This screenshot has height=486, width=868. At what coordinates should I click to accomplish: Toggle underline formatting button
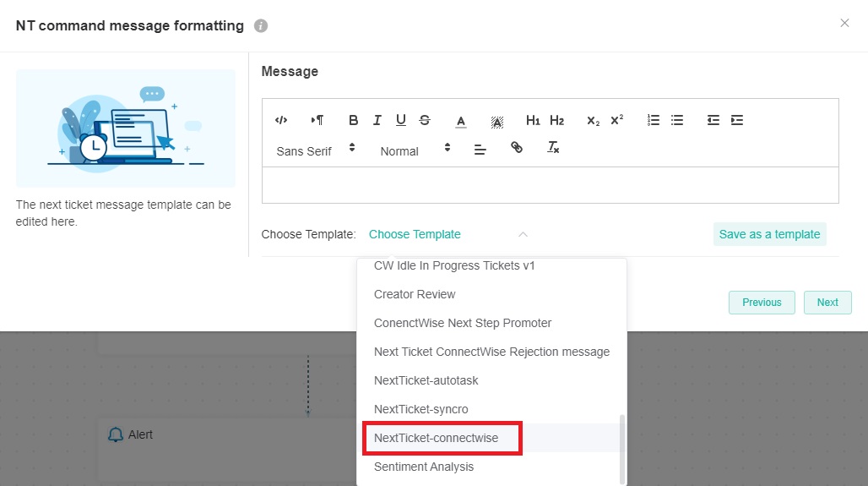401,120
